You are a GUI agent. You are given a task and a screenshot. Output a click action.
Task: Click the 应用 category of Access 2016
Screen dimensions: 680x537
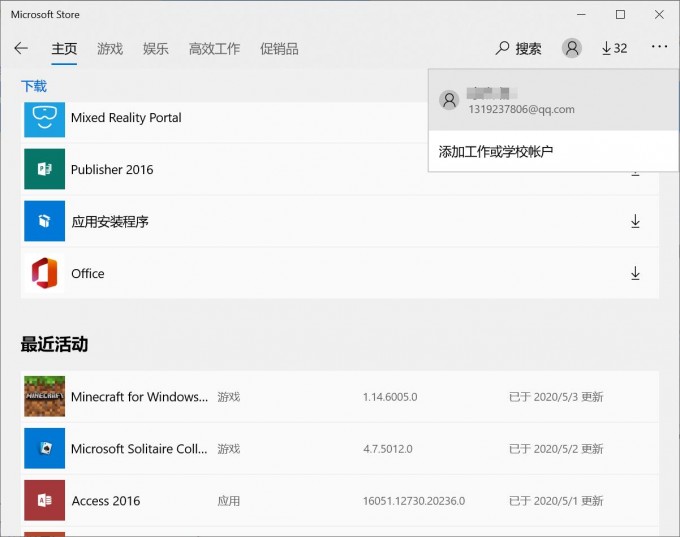coord(229,501)
